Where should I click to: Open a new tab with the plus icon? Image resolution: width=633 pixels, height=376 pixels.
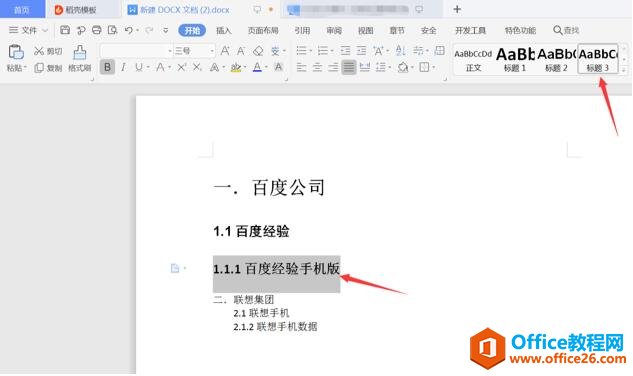pyautogui.click(x=457, y=9)
